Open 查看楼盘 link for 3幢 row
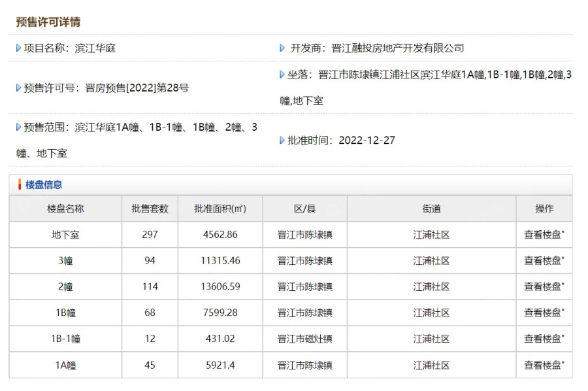The height and width of the screenshot is (391, 588). coord(544,261)
